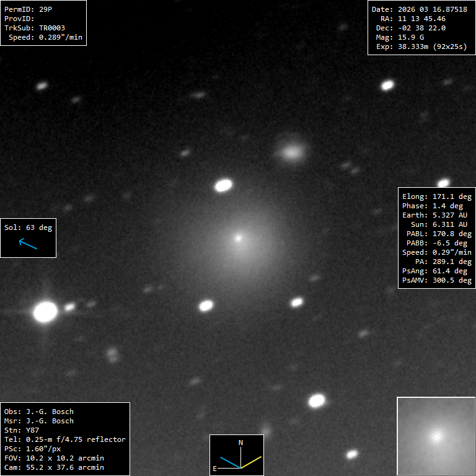Click the blue solar direction arrow

pyautogui.click(x=28, y=244)
